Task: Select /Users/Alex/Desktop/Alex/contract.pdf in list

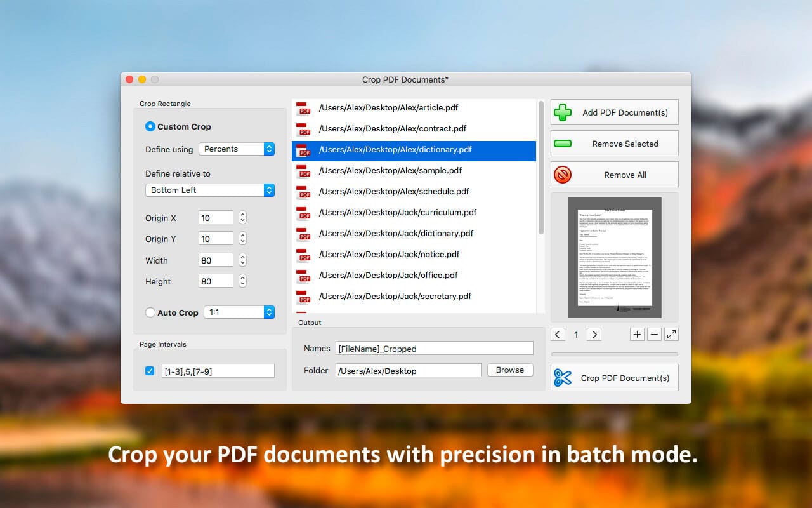Action: [x=414, y=128]
